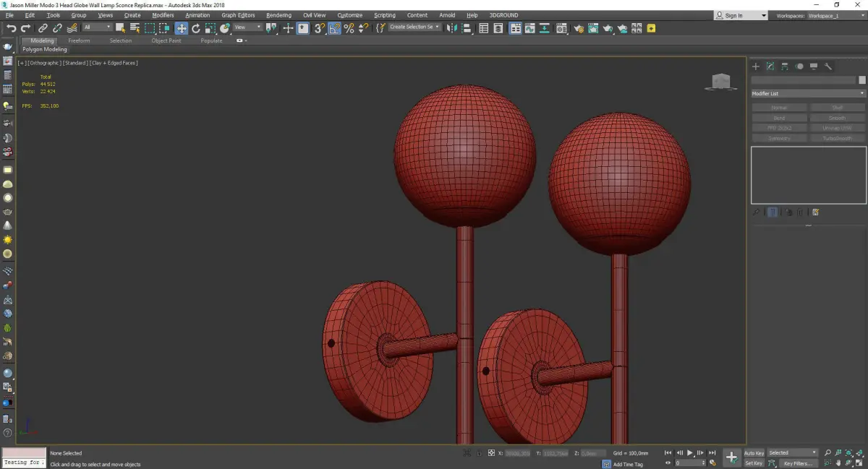Click the Bind to Space Warp icon
Screen dimensions: 868x469
click(x=72, y=28)
